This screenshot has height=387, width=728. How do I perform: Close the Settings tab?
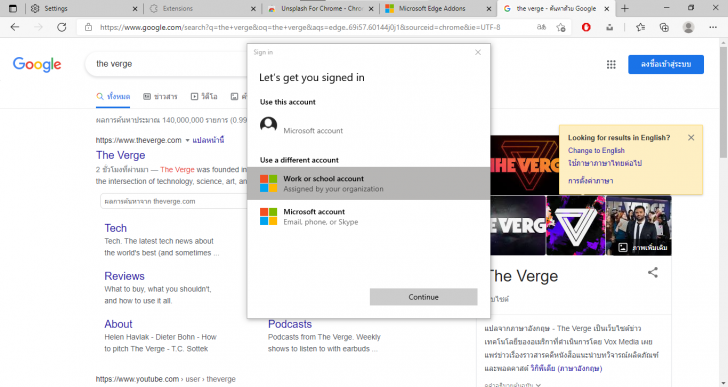coord(135,8)
